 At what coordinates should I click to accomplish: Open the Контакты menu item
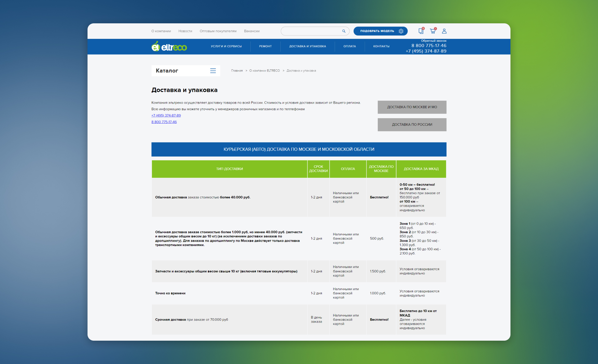(381, 46)
